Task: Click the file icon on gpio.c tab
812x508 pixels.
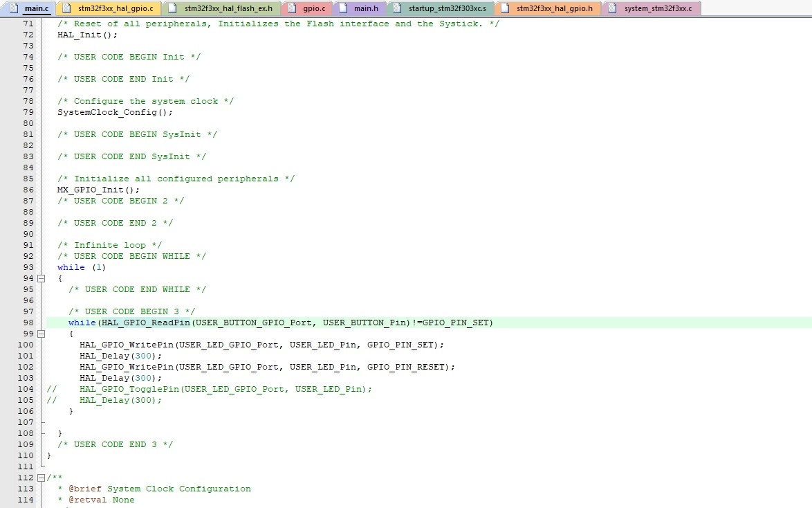Action: coord(292,8)
